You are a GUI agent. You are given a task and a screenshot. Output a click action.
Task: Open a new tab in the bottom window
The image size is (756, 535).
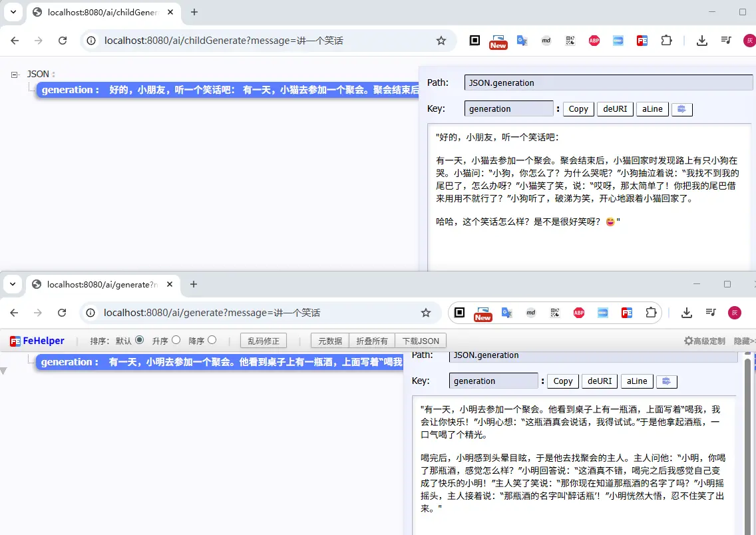[194, 284]
